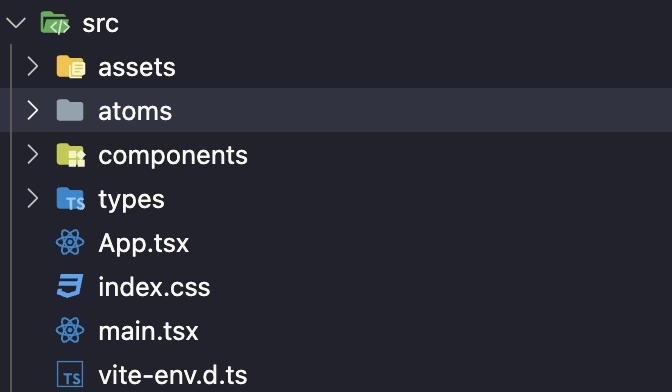Open the main.tsx file
Viewport: 672px width, 392px height.
(x=148, y=331)
